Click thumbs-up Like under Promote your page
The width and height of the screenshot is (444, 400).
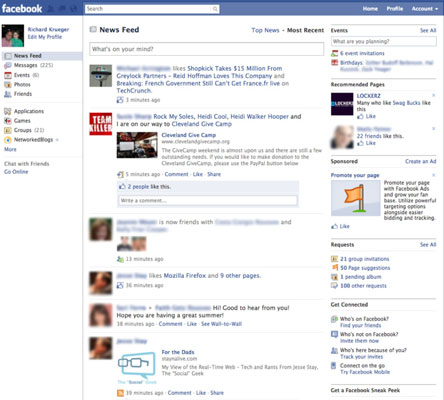pyautogui.click(x=334, y=226)
